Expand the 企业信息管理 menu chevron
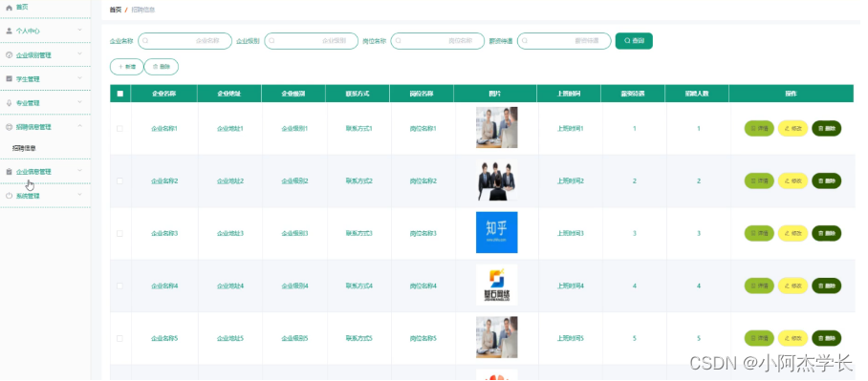 point(79,170)
